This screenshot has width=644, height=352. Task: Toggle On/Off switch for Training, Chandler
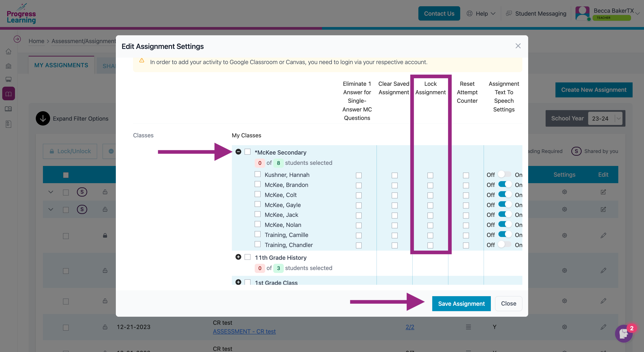click(504, 245)
